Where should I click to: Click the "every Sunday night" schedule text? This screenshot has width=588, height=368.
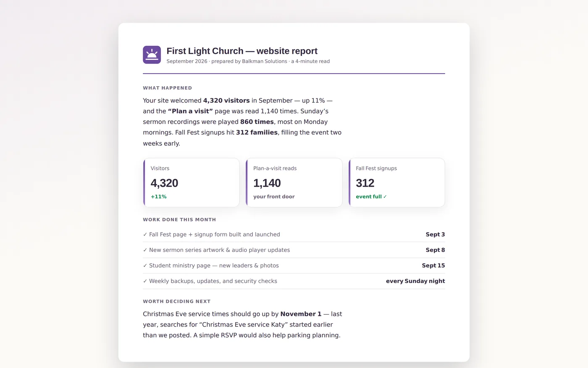[415, 281]
